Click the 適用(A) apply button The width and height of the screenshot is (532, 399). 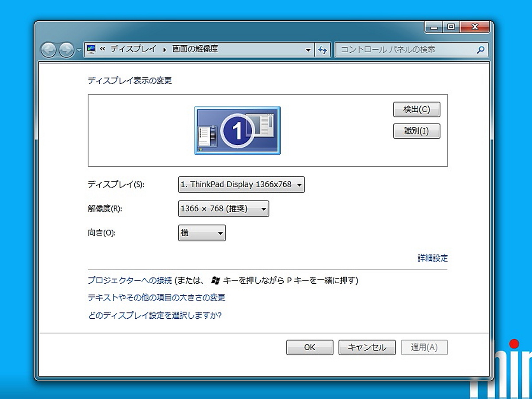424,348
